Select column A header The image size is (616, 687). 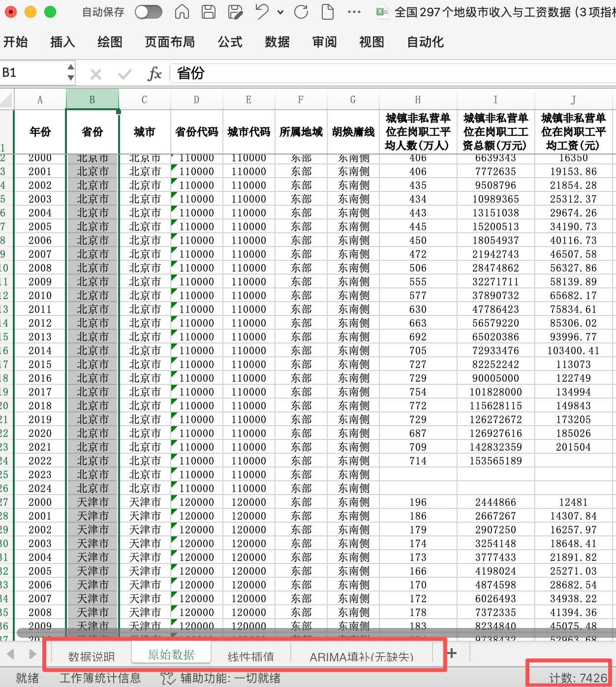click(40, 100)
